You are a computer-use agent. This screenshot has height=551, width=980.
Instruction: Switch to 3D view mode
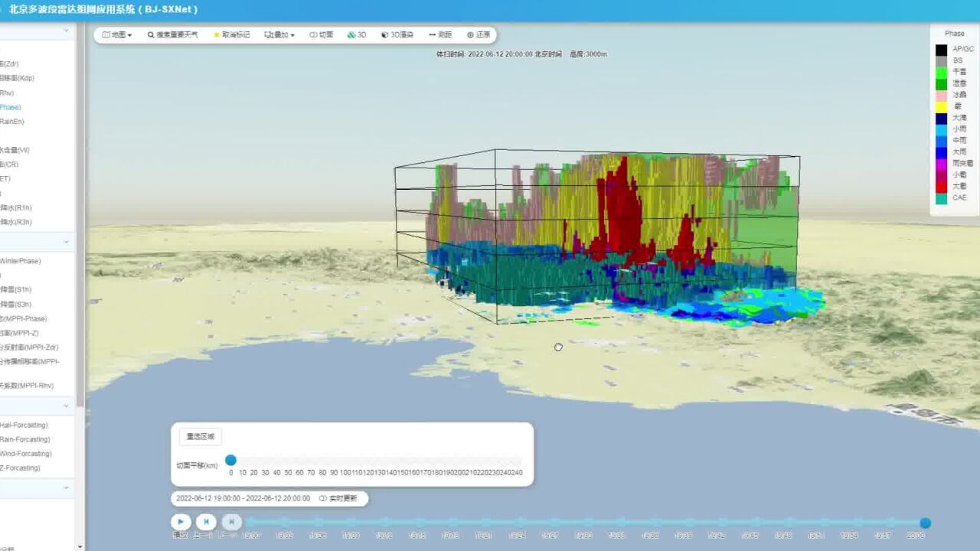pos(357,34)
